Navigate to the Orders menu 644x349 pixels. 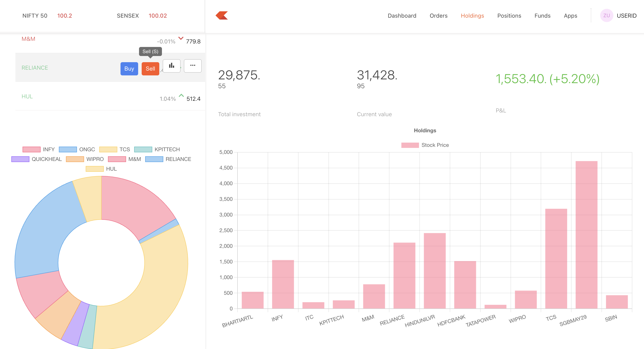point(438,15)
